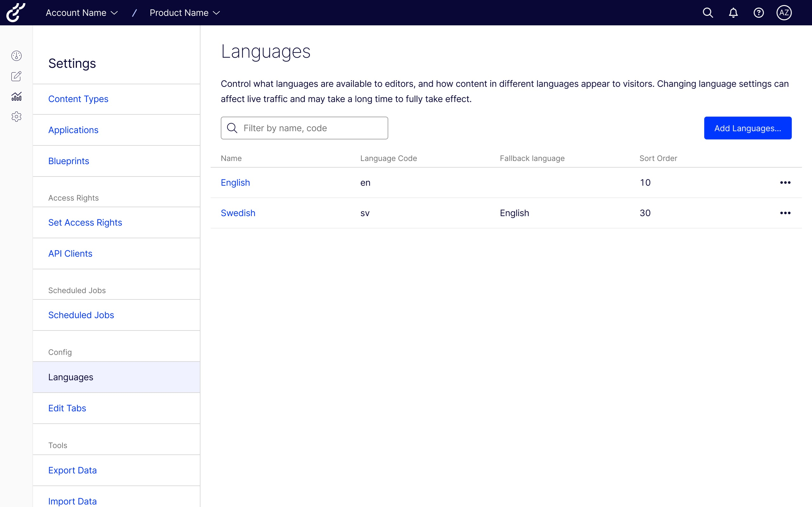Open the analytics chart sidebar icon
Image resolution: width=812 pixels, height=507 pixels.
[16, 97]
